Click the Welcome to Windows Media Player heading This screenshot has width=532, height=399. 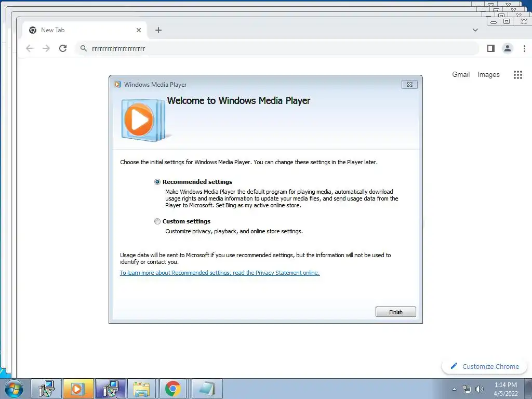pos(238,101)
